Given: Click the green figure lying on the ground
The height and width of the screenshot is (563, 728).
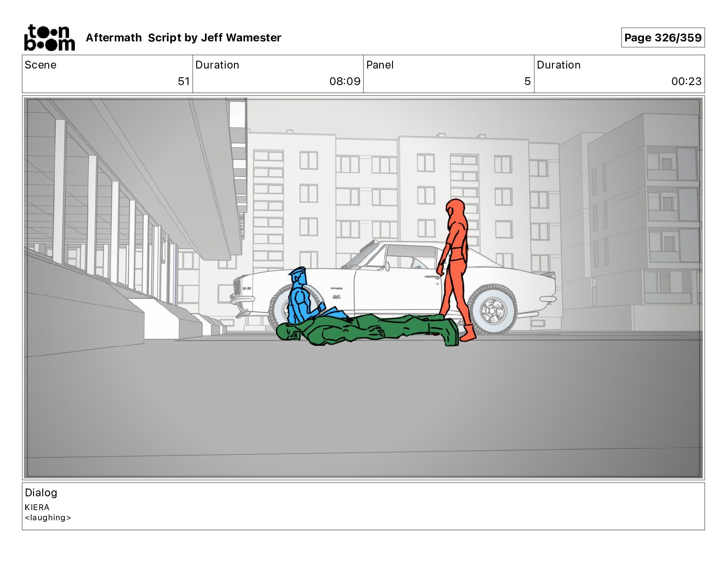Looking at the screenshot, I should point(368,330).
